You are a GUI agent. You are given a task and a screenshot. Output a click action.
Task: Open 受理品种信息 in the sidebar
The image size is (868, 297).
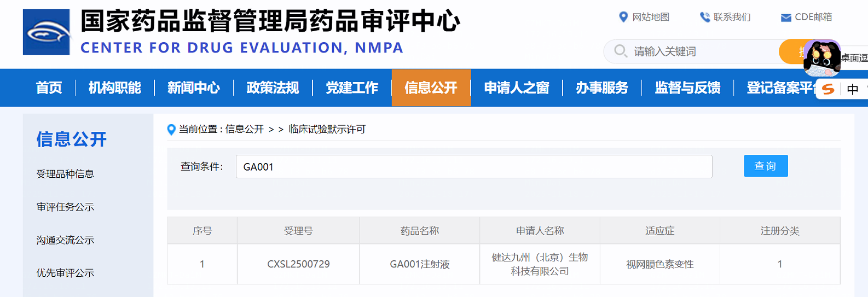click(65, 174)
